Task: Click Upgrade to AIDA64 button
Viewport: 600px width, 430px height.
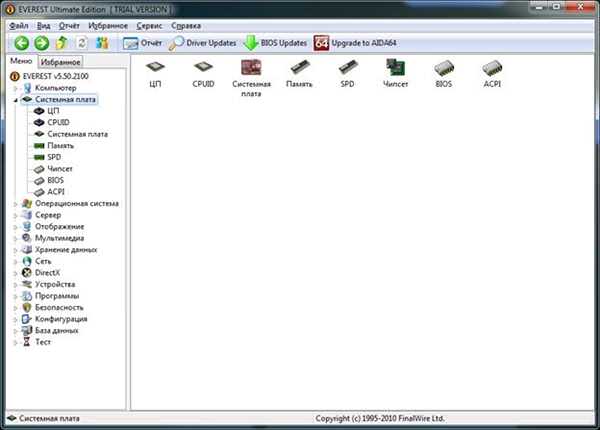Action: (355, 43)
